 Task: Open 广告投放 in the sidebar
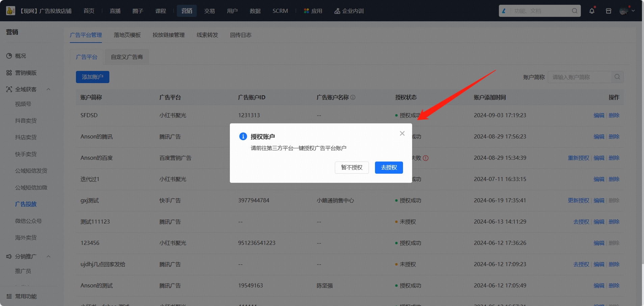26,204
